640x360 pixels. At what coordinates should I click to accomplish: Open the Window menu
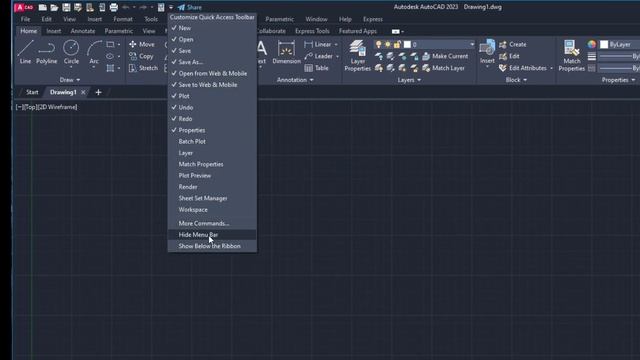tap(316, 19)
